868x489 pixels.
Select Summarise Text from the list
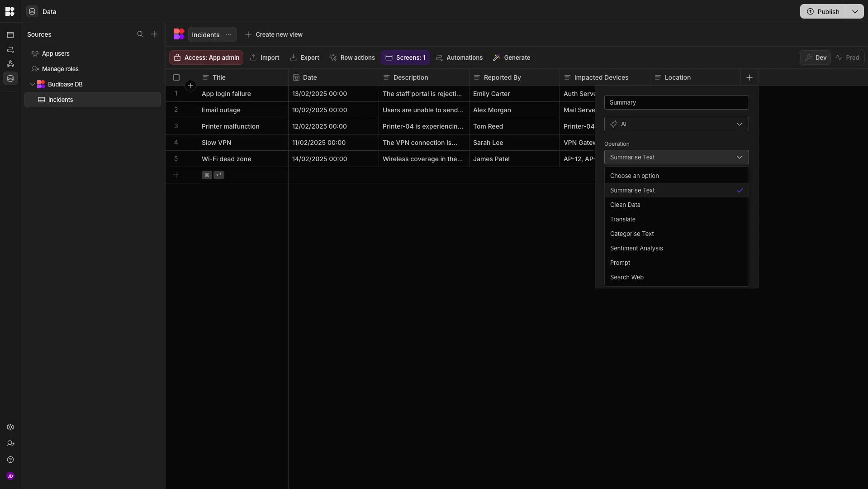676,190
